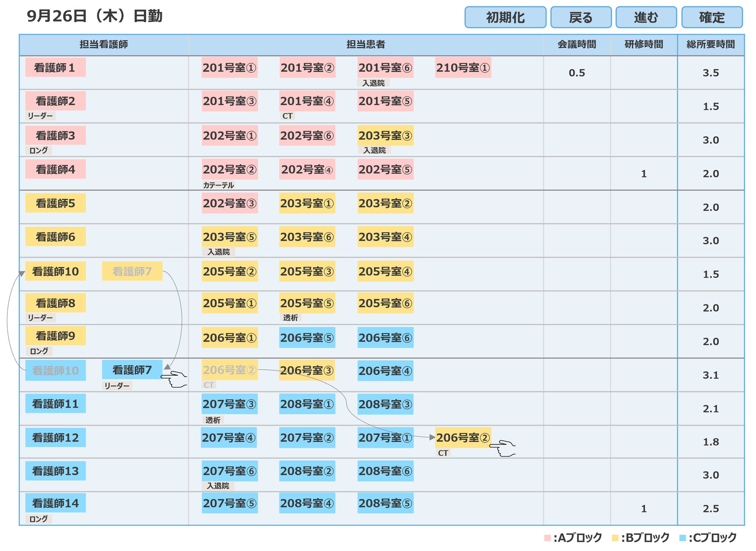This screenshot has height=551, width=756.
Task: Click the Aブロック legend swatch
Action: (x=547, y=538)
